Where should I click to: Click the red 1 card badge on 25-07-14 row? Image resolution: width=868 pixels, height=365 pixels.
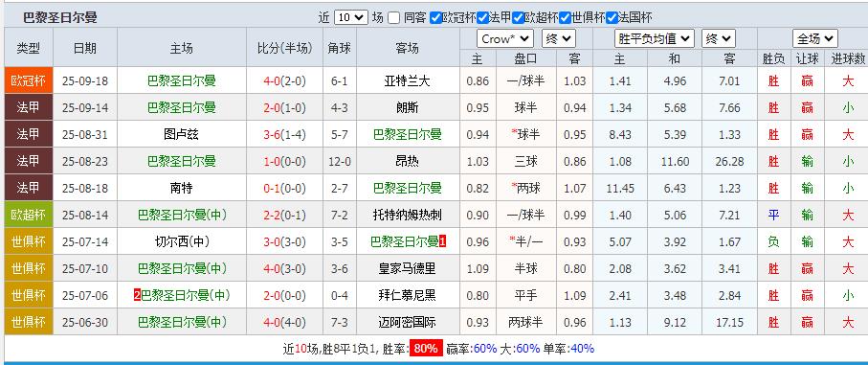pyautogui.click(x=442, y=241)
